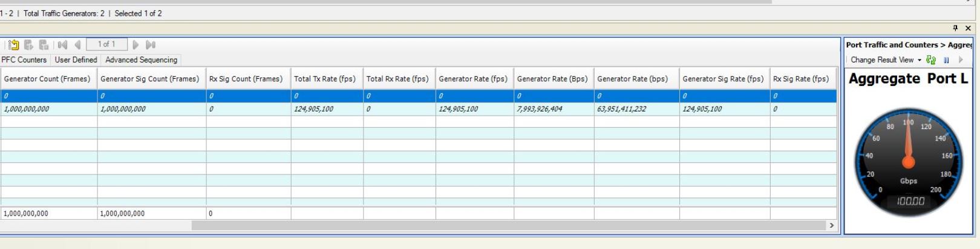
Task: Click the Port Traffic and Counters panel title
Action: tap(909, 45)
